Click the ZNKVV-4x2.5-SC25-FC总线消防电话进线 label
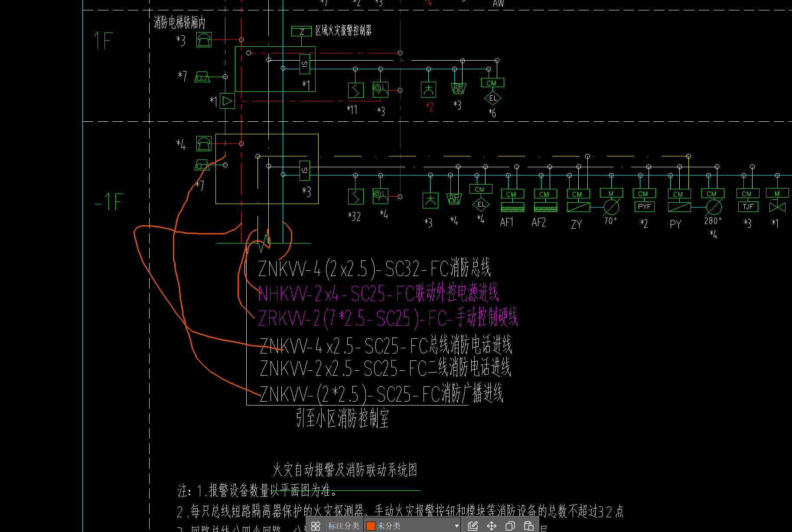 386,345
